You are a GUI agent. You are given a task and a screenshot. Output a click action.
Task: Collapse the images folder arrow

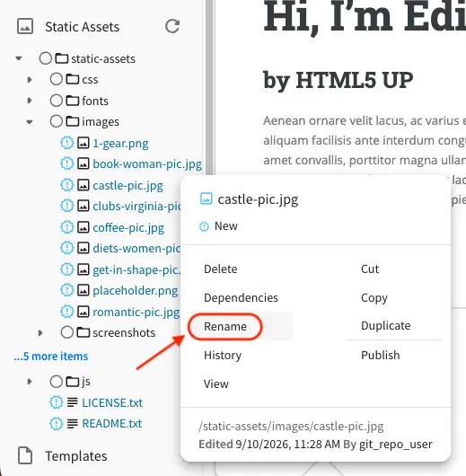pyautogui.click(x=30, y=122)
